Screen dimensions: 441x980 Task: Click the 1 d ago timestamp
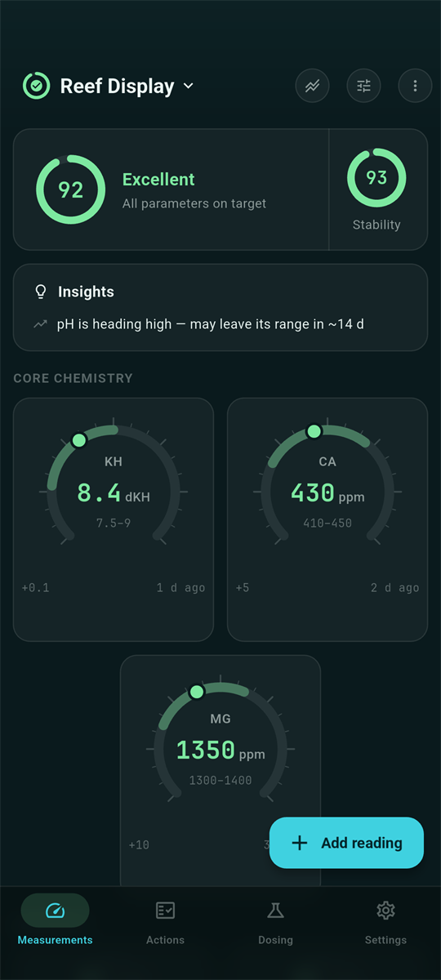[x=180, y=587]
